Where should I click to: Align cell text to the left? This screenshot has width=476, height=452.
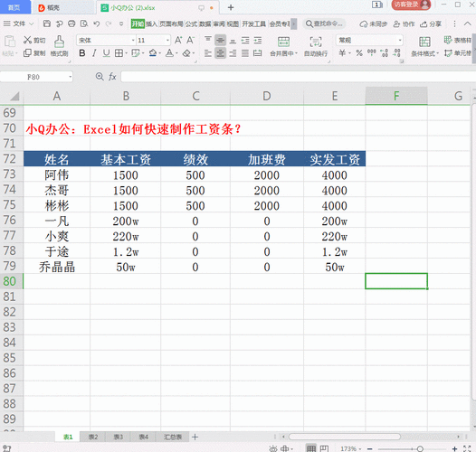pos(208,53)
